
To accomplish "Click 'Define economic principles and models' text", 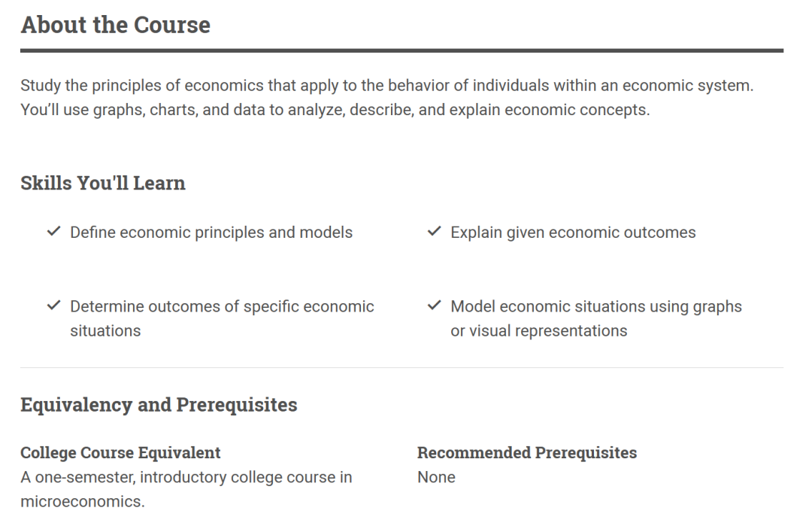I will click(x=211, y=233).
